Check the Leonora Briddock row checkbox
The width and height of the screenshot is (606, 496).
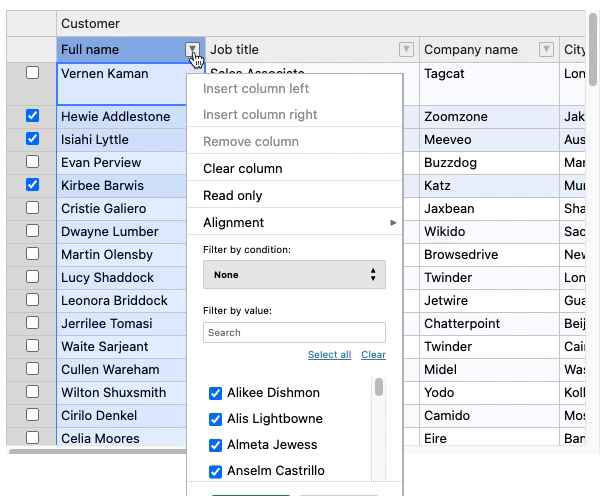[x=32, y=300]
